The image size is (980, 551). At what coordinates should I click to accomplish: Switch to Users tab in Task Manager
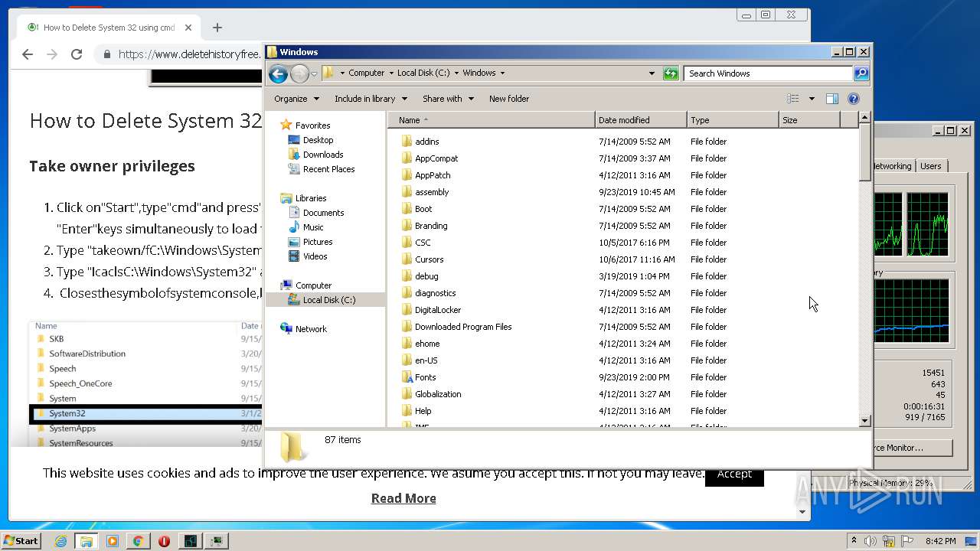pos(931,166)
